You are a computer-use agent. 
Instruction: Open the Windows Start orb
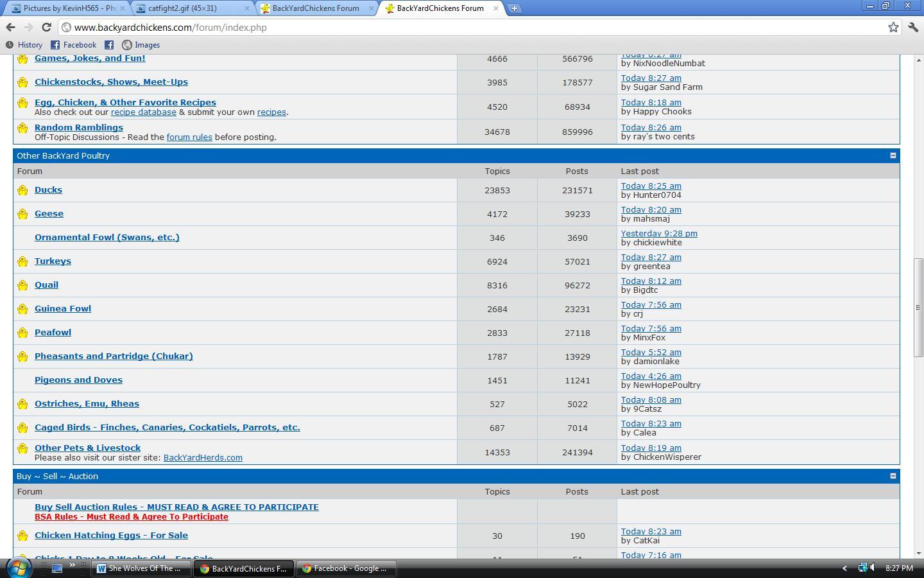[x=19, y=568]
